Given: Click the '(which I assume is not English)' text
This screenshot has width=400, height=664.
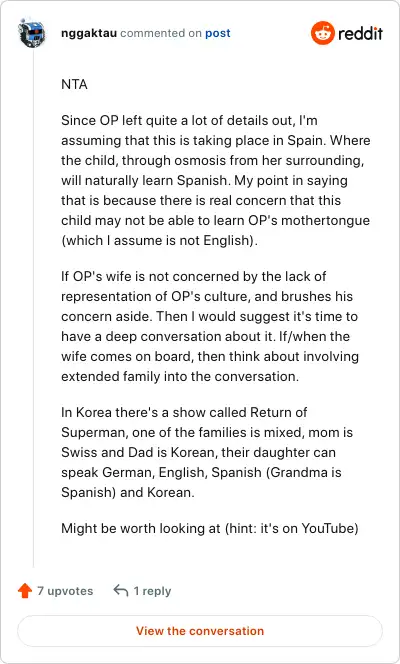Looking at the screenshot, I should pos(159,241).
